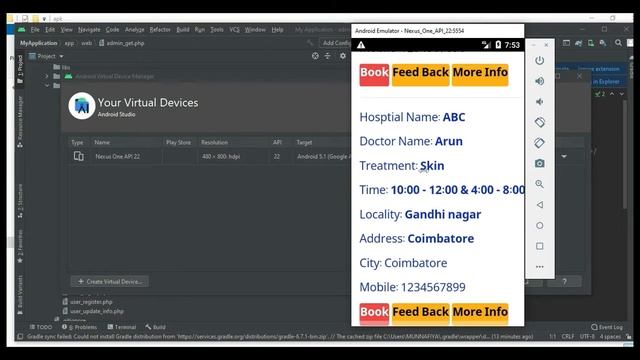
Task: Tap the top red Book button
Action: click(374, 75)
